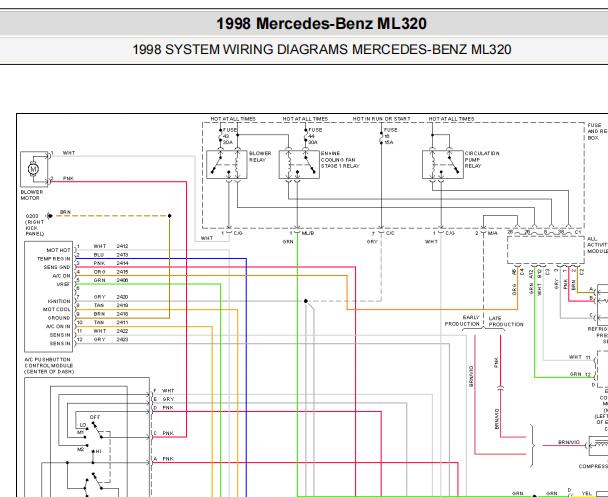
Task: Click the blower motor symbol with the M
Action: [x=34, y=169]
